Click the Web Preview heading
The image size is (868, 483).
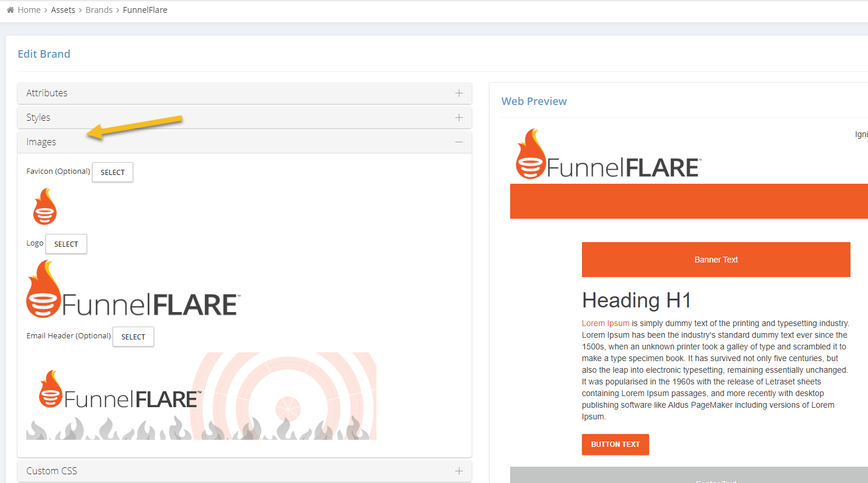(534, 101)
